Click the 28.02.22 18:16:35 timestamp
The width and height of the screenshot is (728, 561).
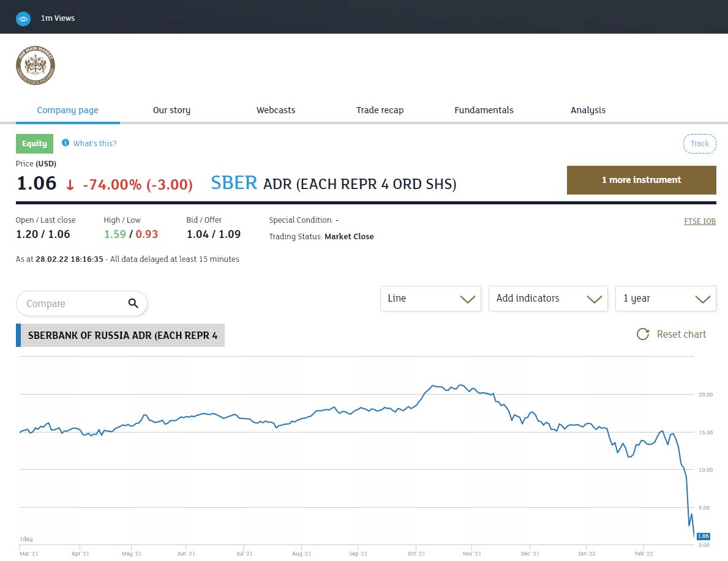coord(69,259)
